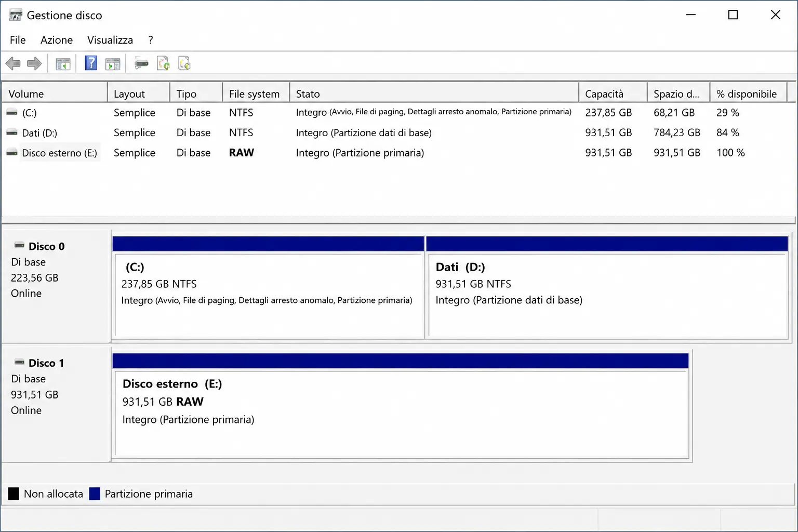Click Integro (Partizione primaria) in the Disco 1 partition
798x532 pixels.
click(x=188, y=420)
